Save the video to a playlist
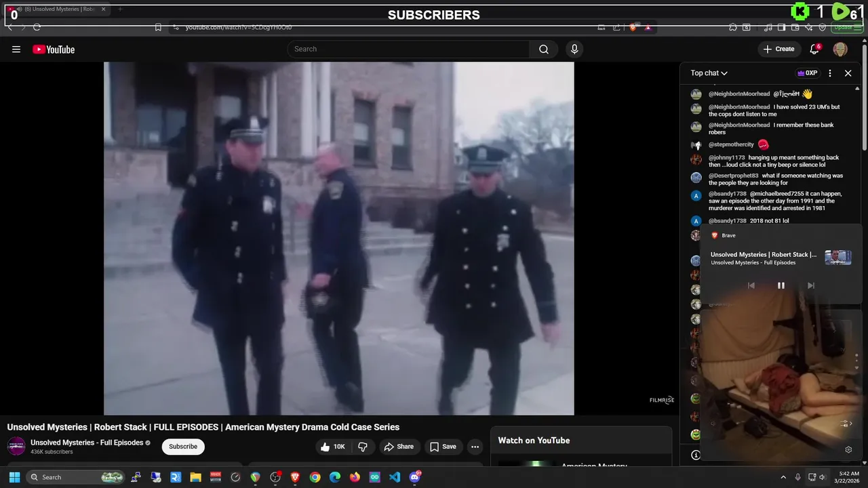 (443, 447)
